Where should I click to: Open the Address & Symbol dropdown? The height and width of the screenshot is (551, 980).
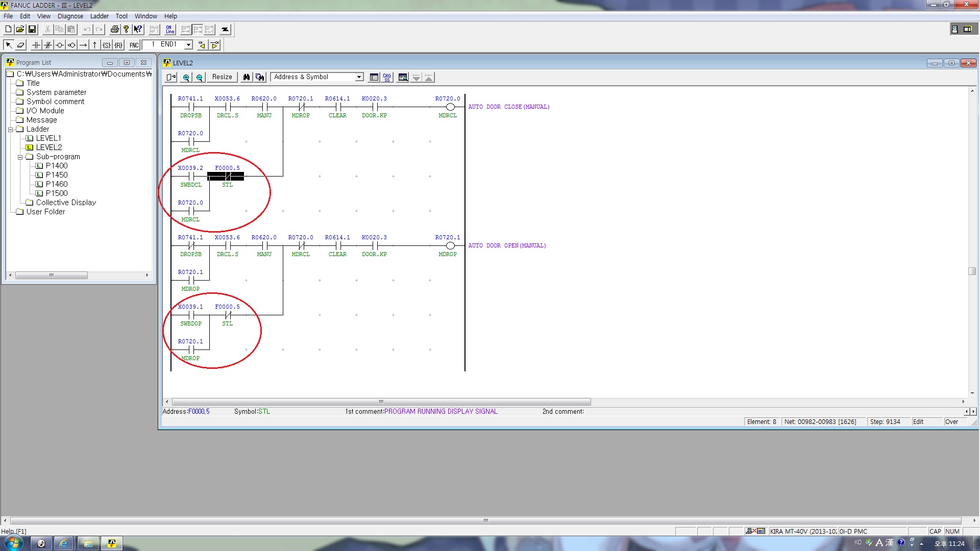(359, 77)
